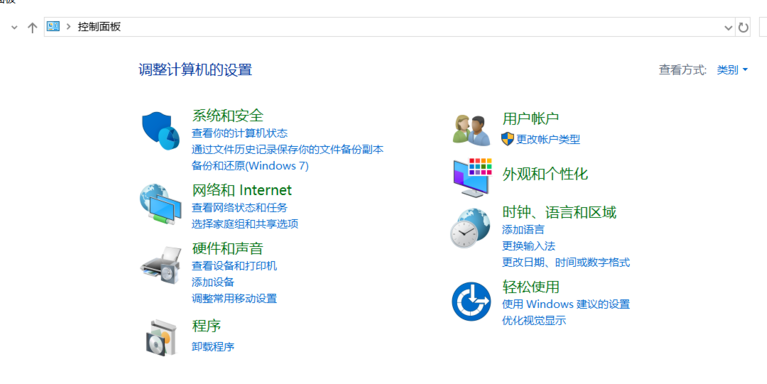Expand breadcrumb chevron before 控制面板
This screenshot has height=384, width=767.
click(68, 27)
